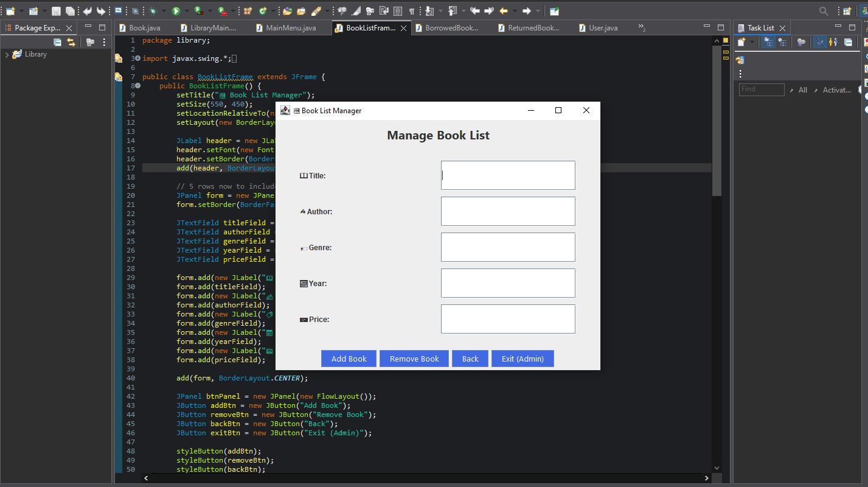868x487 pixels.
Task: Click the Add Book button
Action: [349, 359]
